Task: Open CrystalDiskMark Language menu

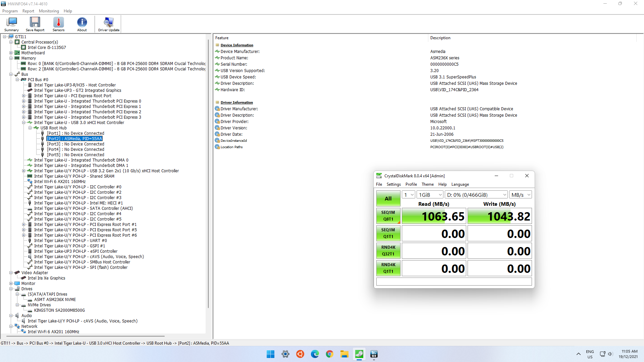Action: click(x=460, y=184)
